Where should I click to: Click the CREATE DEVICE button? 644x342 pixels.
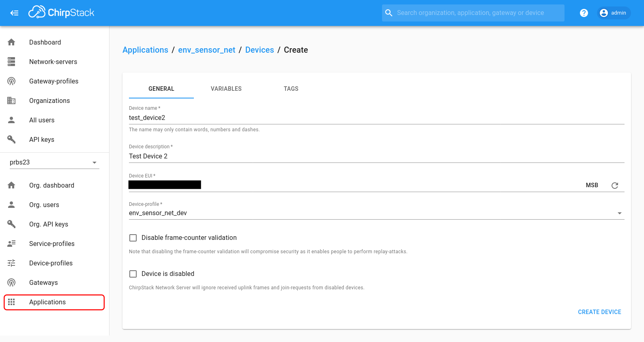(599, 312)
